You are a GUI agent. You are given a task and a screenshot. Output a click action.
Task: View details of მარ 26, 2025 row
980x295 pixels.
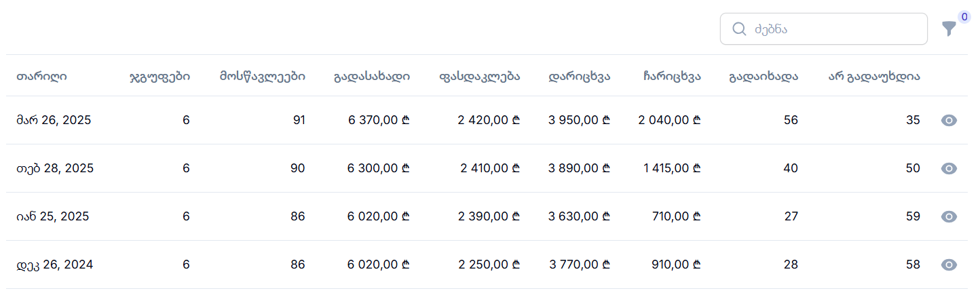[x=949, y=121]
